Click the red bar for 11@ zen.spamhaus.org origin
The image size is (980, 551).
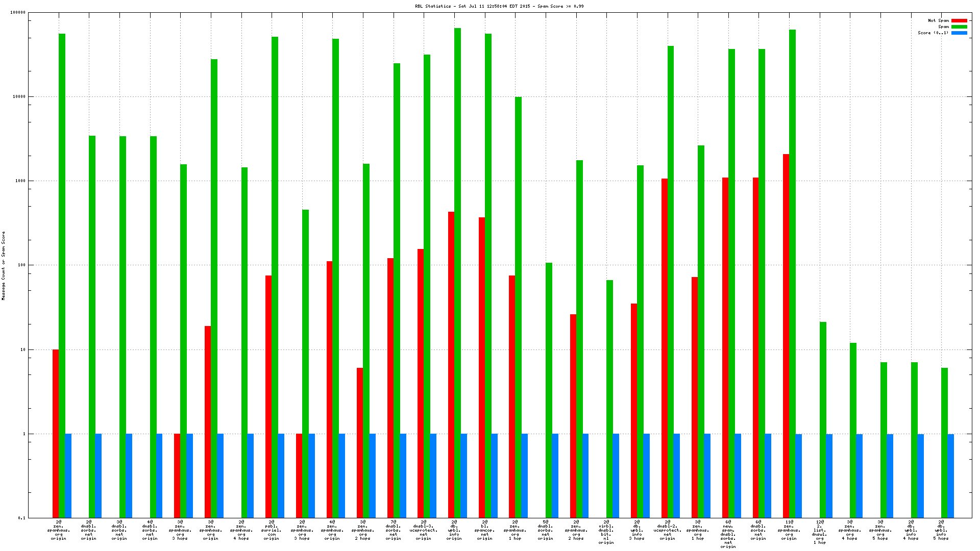pyautogui.click(x=786, y=332)
